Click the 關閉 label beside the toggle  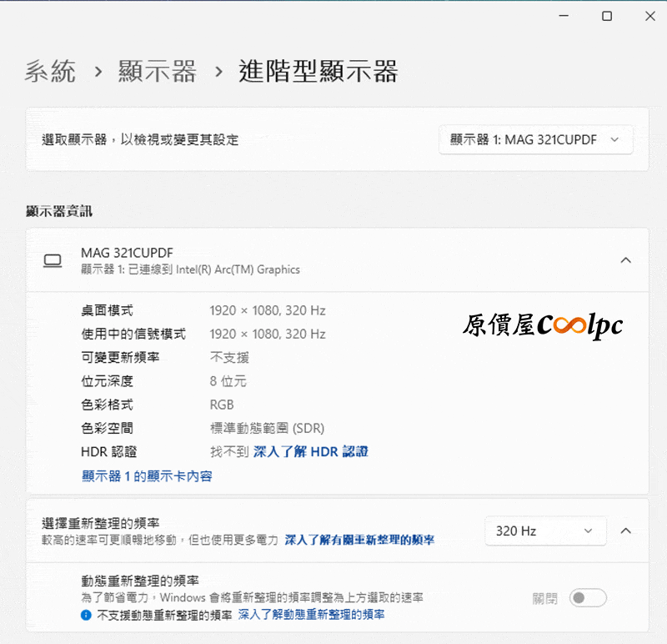point(544,598)
